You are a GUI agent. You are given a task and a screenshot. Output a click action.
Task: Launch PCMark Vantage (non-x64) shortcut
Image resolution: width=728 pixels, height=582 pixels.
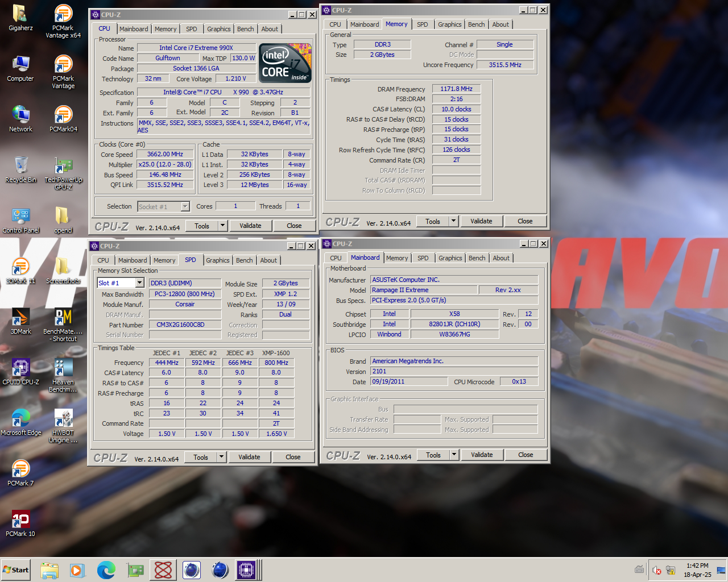(63, 72)
